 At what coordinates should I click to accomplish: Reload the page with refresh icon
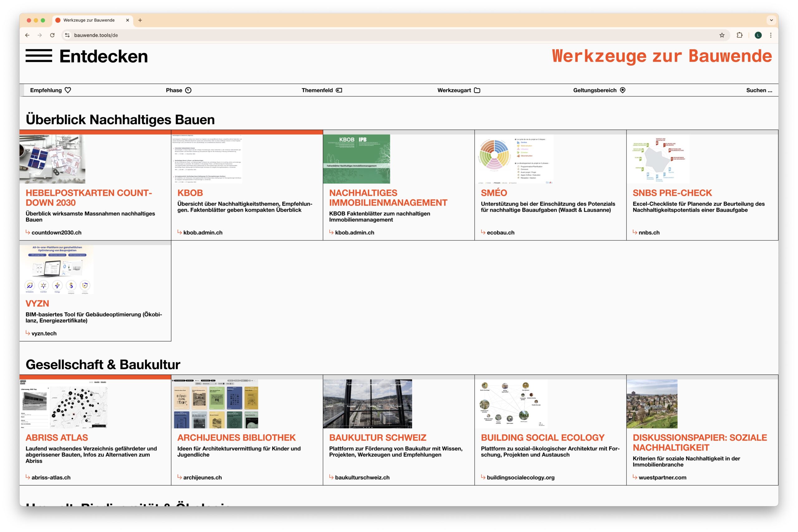click(x=52, y=35)
